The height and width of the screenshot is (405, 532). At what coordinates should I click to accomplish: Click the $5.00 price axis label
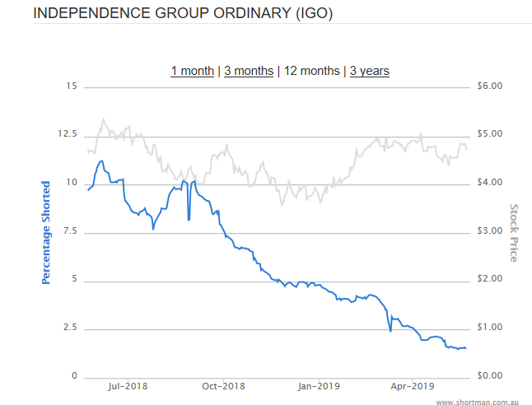[x=490, y=133]
